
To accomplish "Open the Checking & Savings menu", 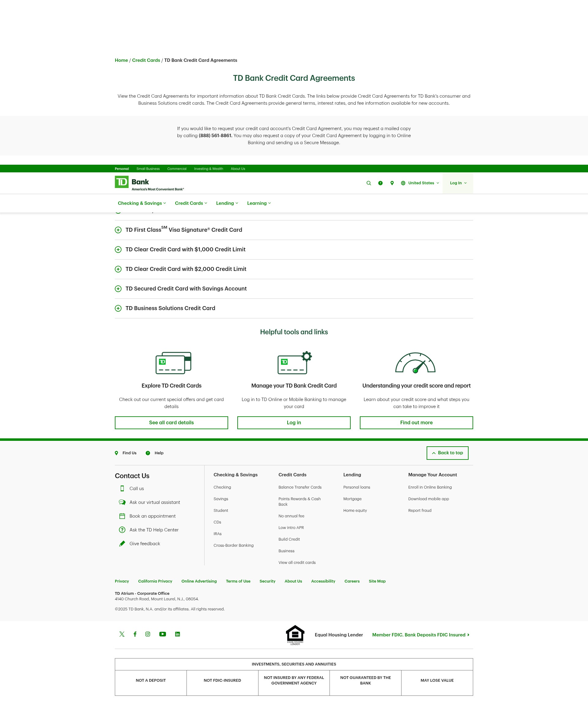I will (142, 203).
